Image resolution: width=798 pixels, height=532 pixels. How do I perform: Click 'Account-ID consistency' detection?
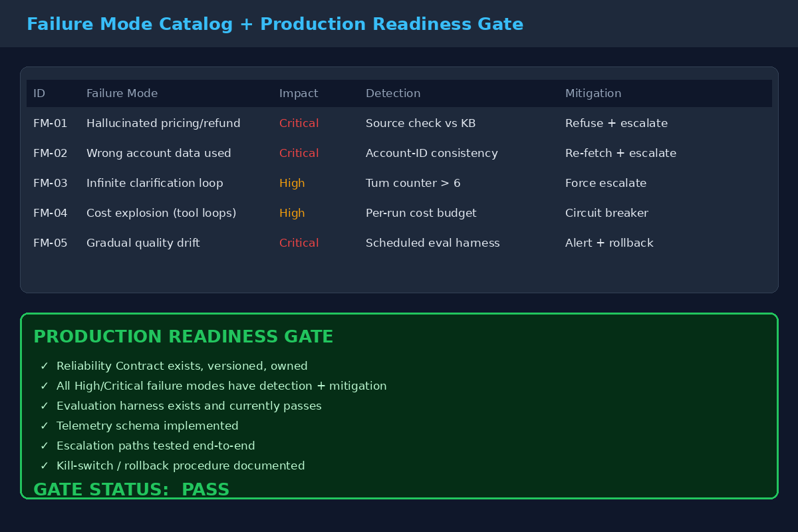432,154
